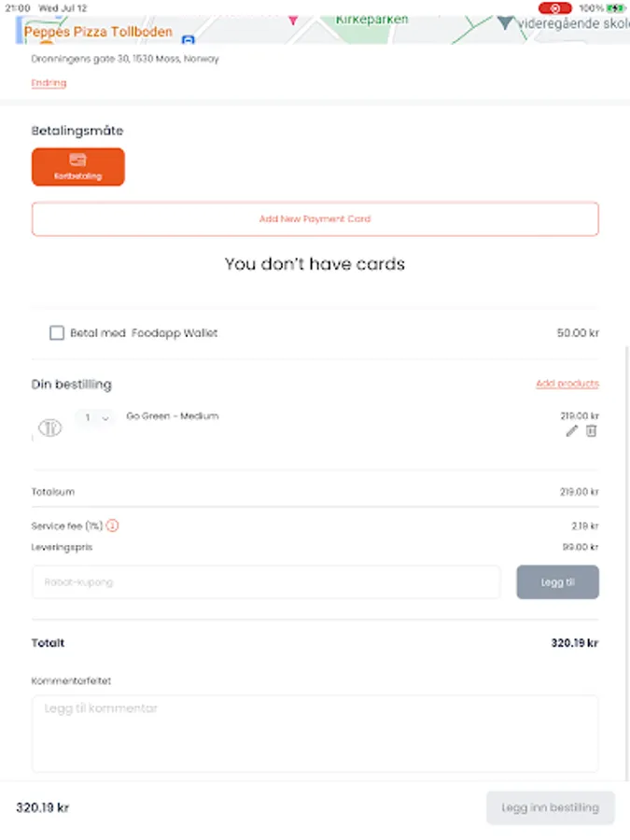Image resolution: width=630 pixels, height=840 pixels.
Task: Click Peppes Pizza Tollboden map label
Action: click(98, 32)
